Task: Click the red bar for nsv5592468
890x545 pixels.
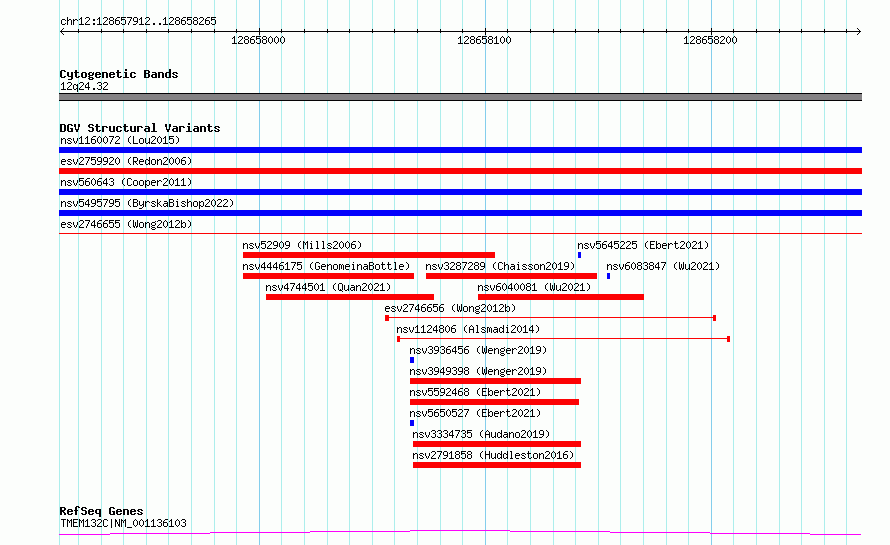Action: click(494, 403)
